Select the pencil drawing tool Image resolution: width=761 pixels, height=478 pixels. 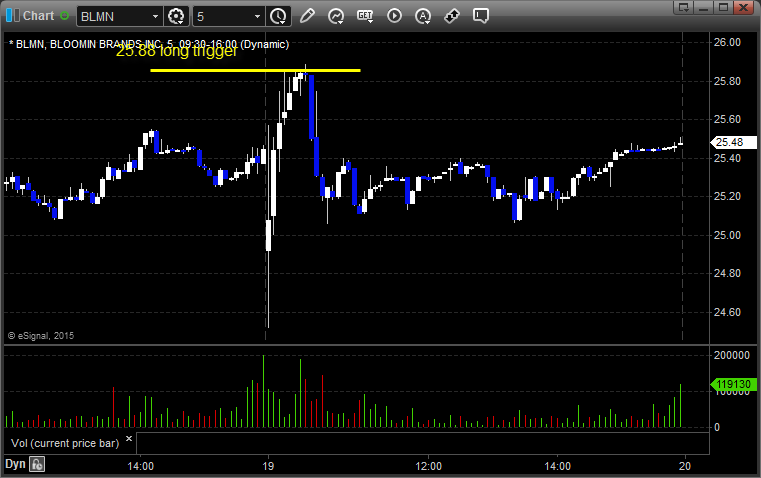click(307, 16)
